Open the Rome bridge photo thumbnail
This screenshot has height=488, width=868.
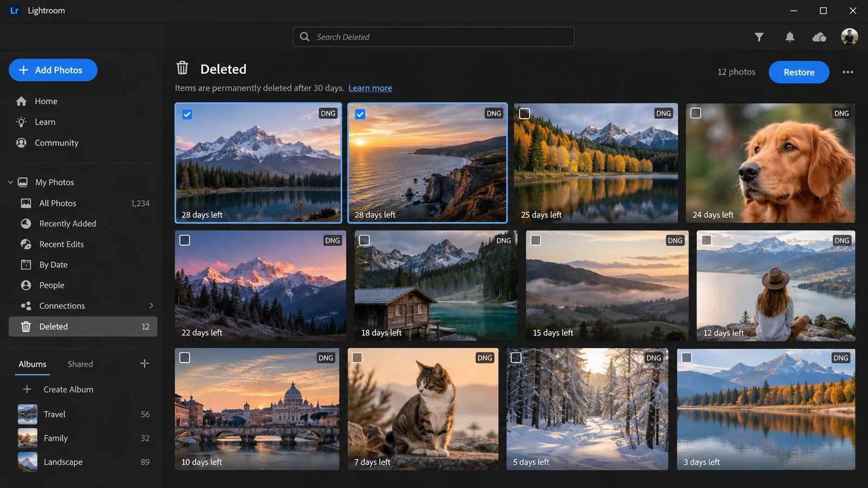257,409
